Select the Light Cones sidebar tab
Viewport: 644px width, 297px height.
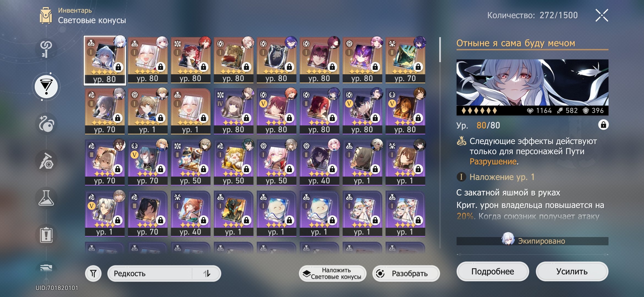click(46, 87)
